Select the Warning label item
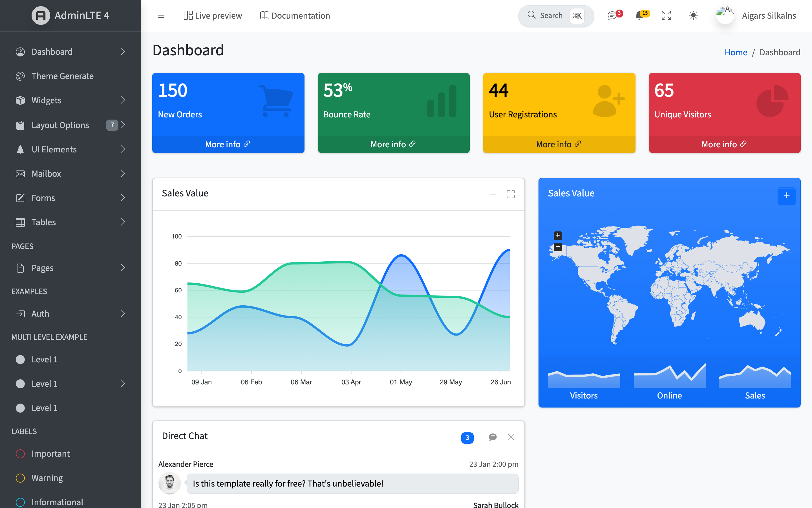812x508 pixels. (70, 478)
